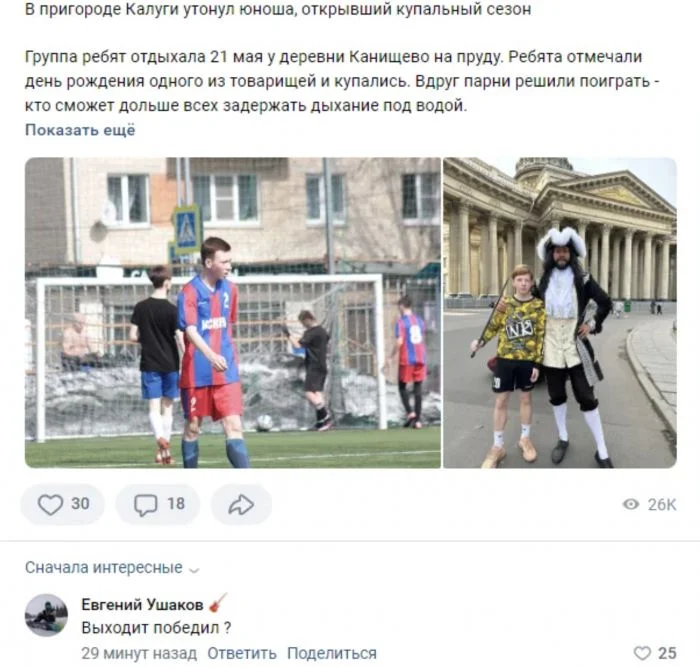This screenshot has height=667, width=700.
Task: Open the football match photo
Action: coord(233,313)
